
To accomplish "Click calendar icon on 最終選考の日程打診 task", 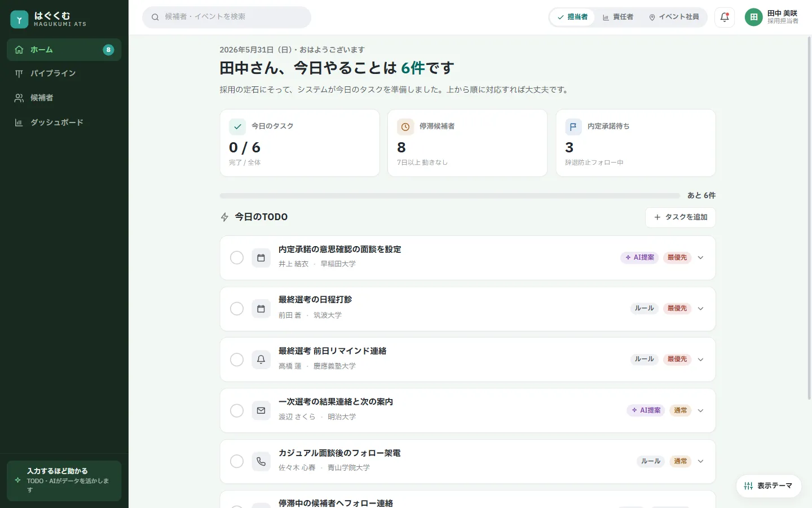I will (261, 309).
